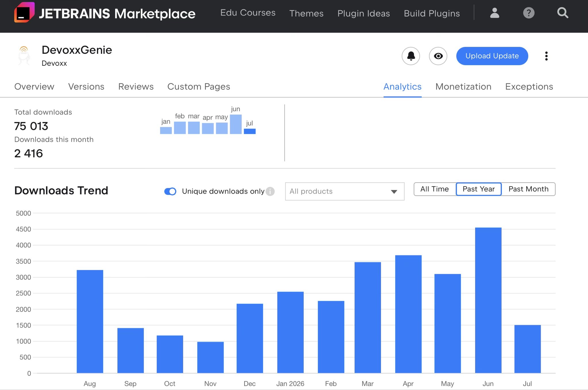Click the DevoxxGenie plugin title
The image size is (588, 390).
coord(77,50)
